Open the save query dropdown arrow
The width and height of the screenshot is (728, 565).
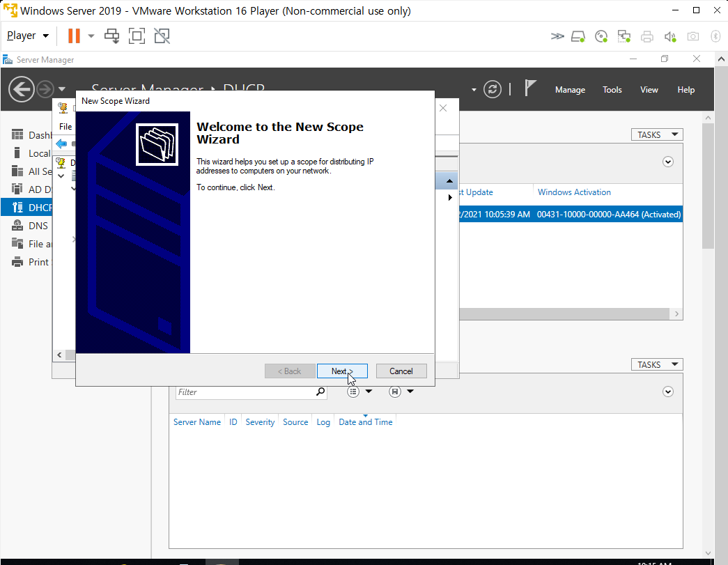410,392
